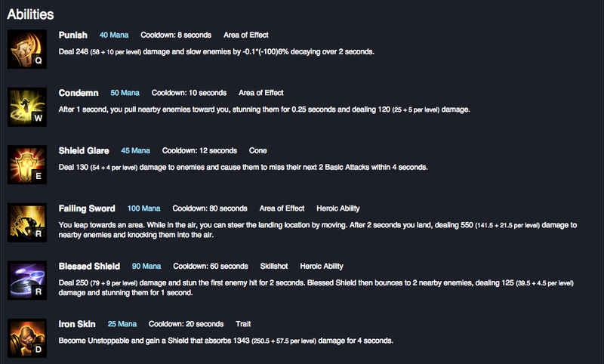604x364 pixels.
Task: Select the Condemn W ability icon
Action: click(x=27, y=107)
